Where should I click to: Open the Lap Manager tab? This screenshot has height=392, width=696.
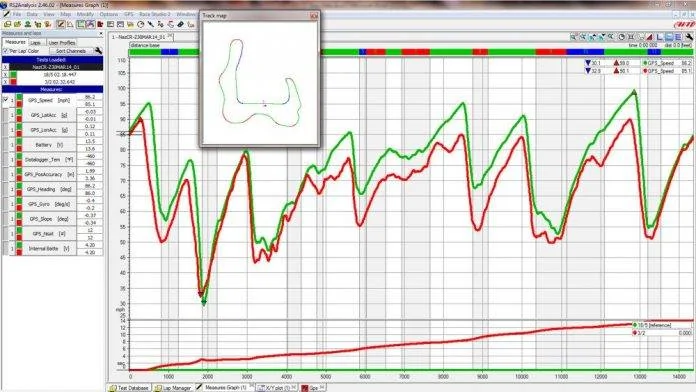pyautogui.click(x=173, y=388)
